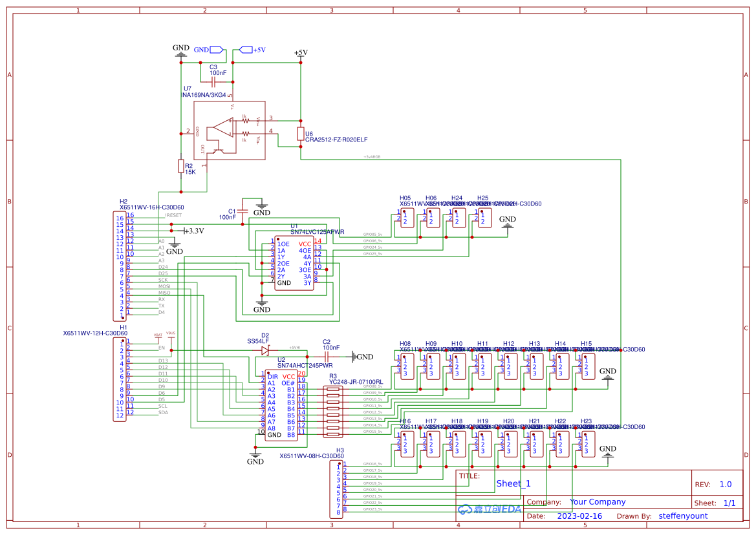This screenshot has height=535, width=756.
Task: Select the U1 SN74LVC125APWR chip body
Action: pyautogui.click(x=294, y=264)
